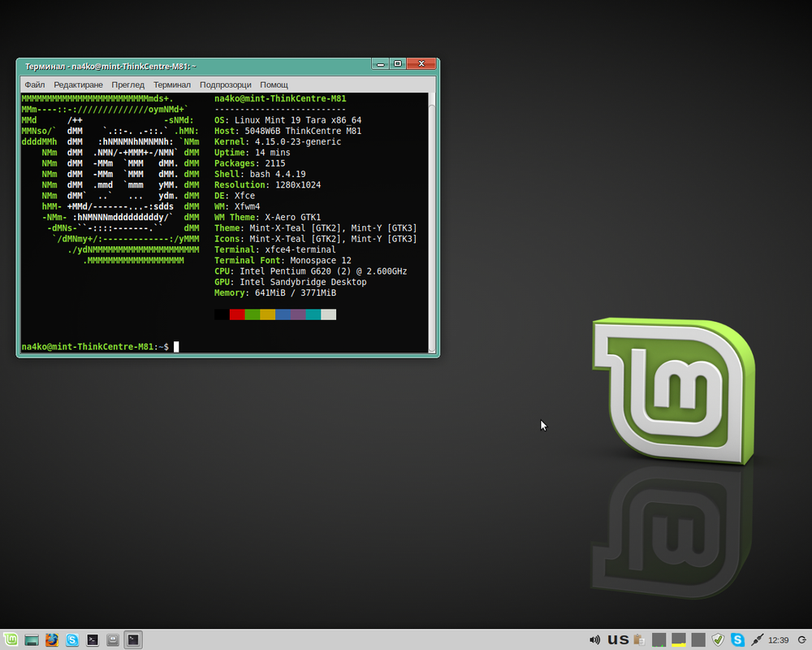Open the Редактиране menu
Viewport: 812px width, 650px height.
pyautogui.click(x=78, y=84)
